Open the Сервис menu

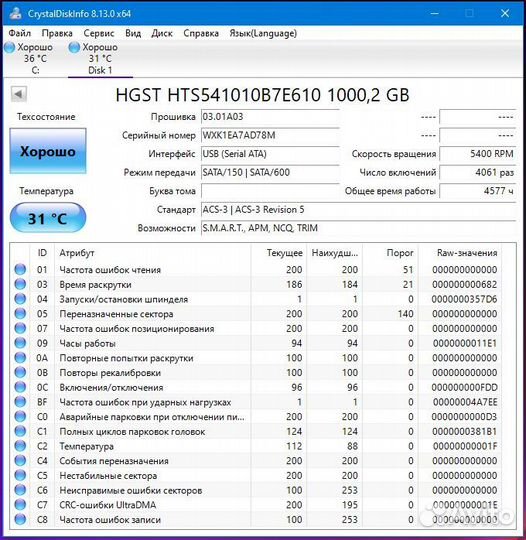(99, 33)
